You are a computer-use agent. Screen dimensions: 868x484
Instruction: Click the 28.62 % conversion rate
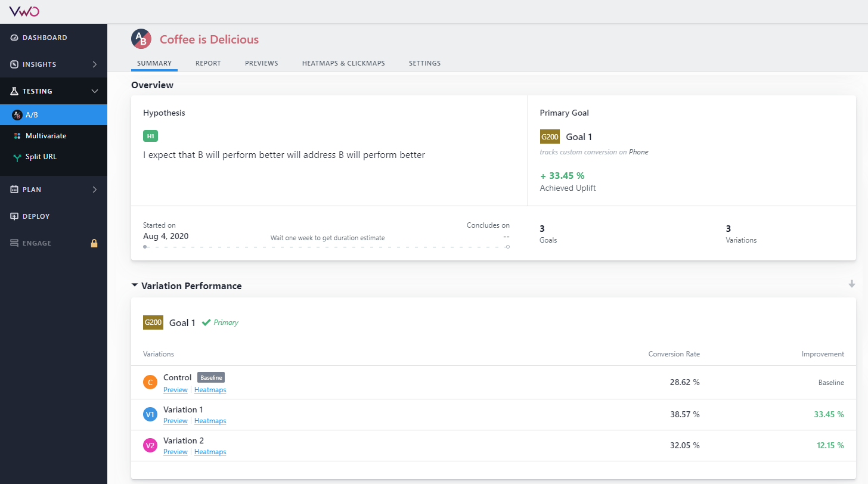(685, 382)
